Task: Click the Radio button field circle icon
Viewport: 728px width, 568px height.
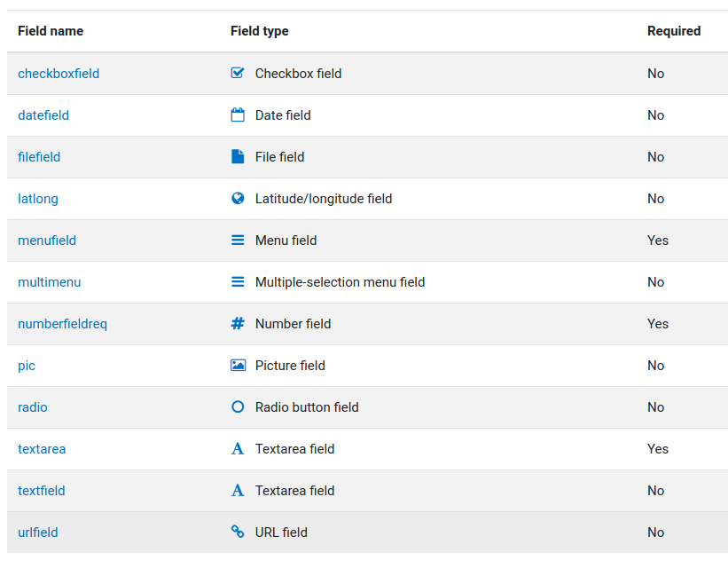Action: (238, 407)
